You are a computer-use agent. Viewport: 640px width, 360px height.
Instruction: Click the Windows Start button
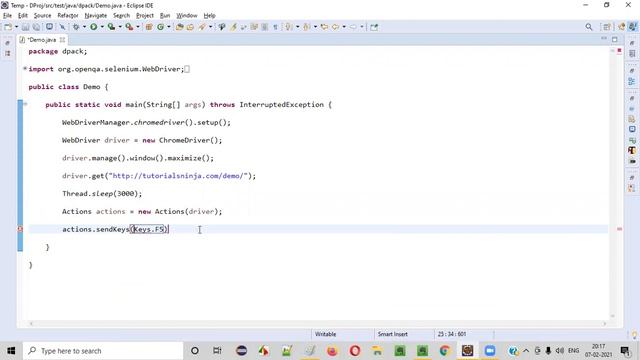(x=11, y=351)
